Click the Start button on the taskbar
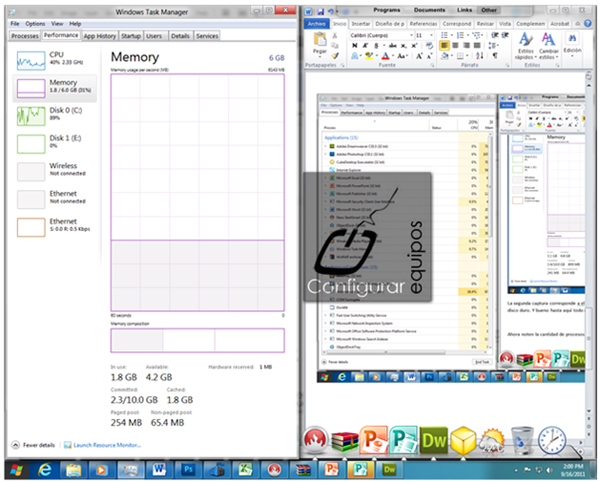Viewport: 600px width, 483px height. (16, 470)
